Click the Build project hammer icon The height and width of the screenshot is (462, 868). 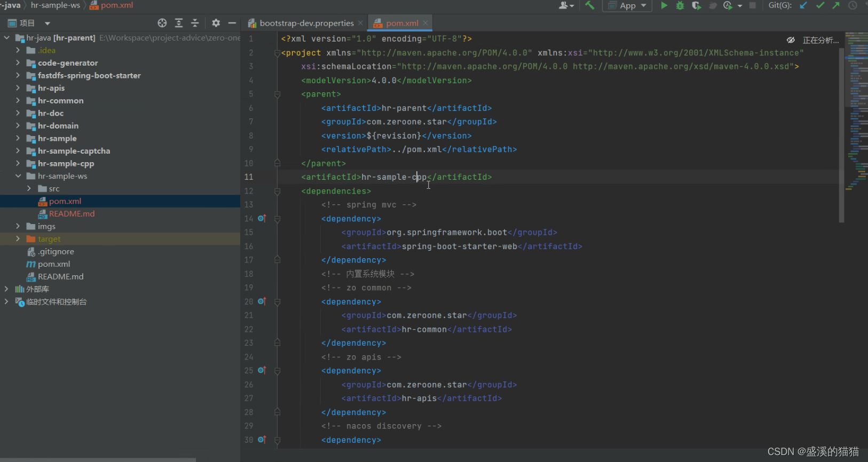pos(589,5)
